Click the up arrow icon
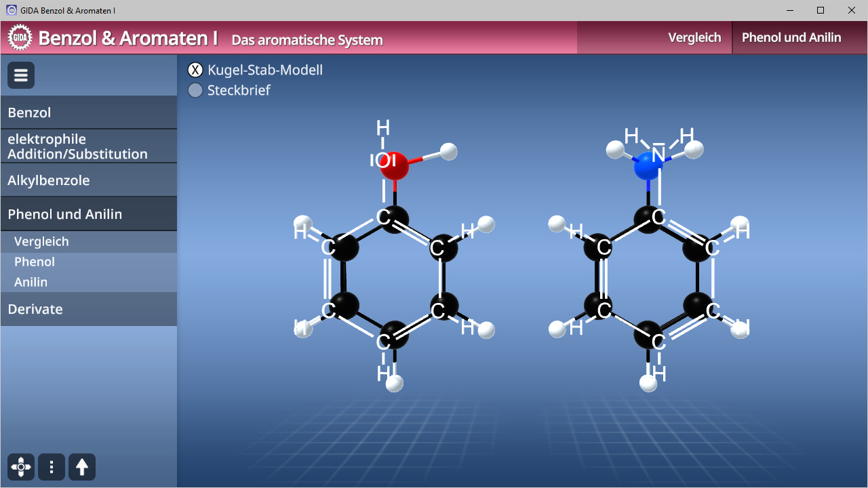Viewport: 868px width, 488px height. click(82, 467)
